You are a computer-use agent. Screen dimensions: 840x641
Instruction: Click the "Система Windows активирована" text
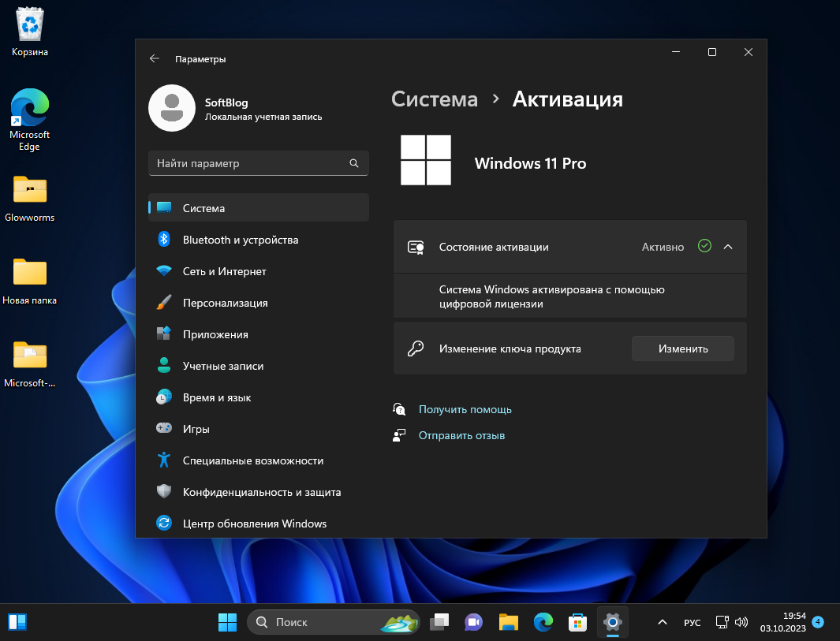coord(552,296)
